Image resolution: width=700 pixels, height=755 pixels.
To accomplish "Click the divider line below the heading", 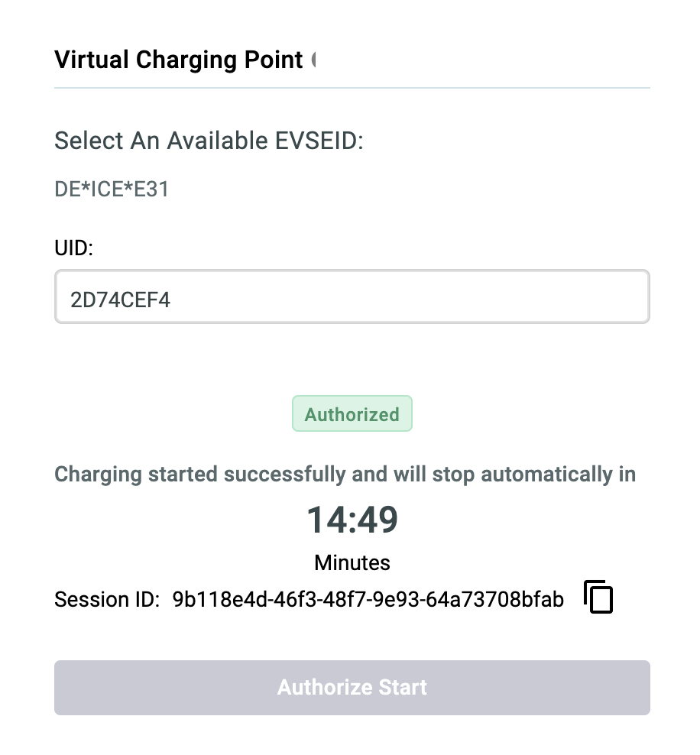I will click(352, 88).
